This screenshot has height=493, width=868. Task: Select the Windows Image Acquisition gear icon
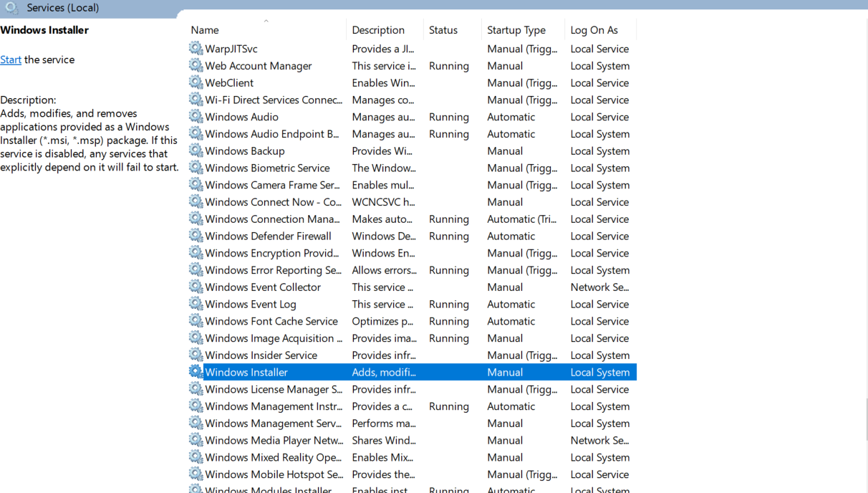(196, 338)
